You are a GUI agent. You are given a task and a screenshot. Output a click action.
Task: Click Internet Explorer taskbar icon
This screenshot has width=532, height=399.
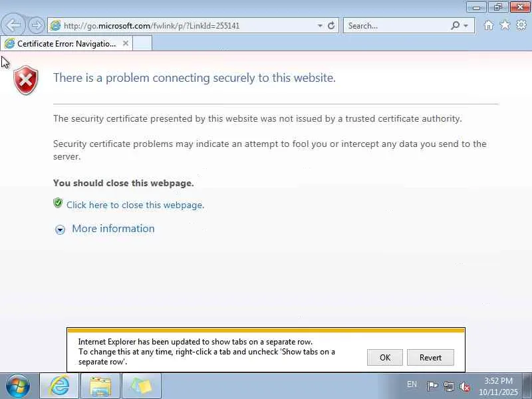59,386
